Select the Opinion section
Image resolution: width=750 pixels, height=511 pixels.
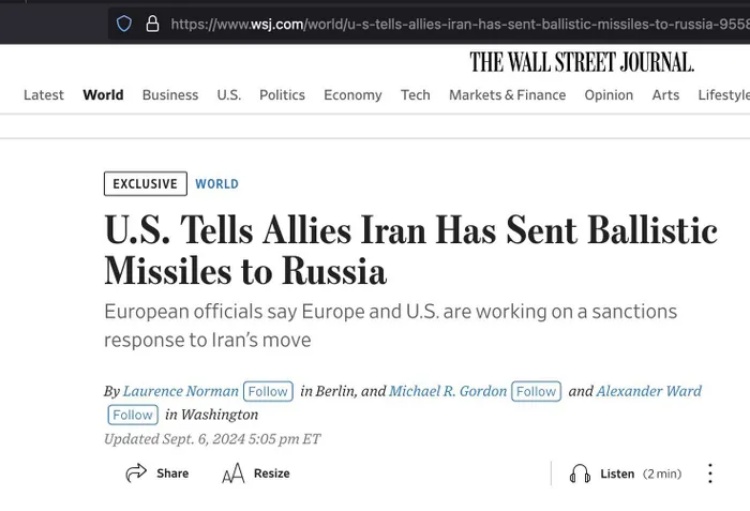(x=609, y=95)
